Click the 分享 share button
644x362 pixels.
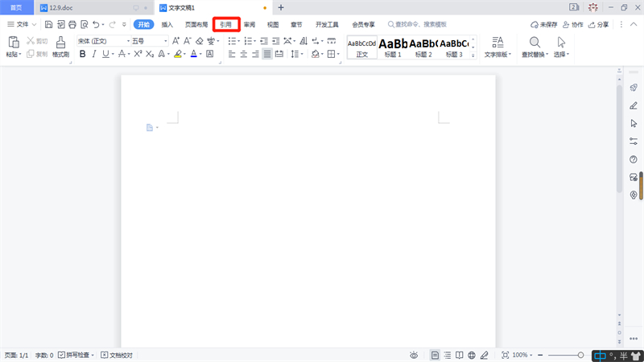pos(598,25)
